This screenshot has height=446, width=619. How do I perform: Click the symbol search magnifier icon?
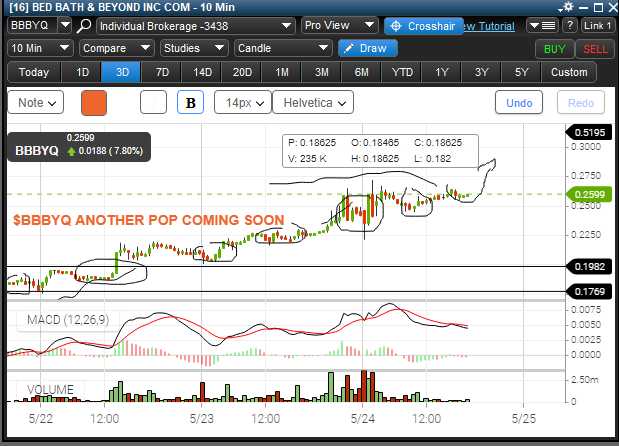pyautogui.click(x=83, y=26)
